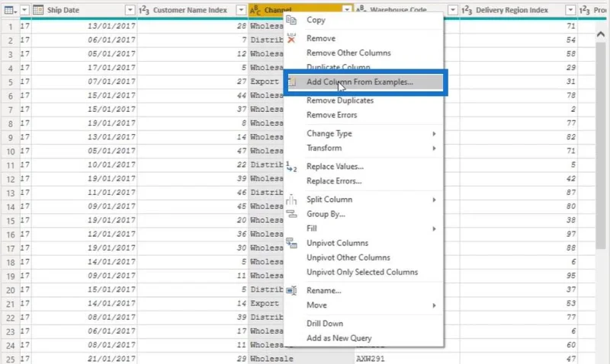Click the Wholesale cell in row 25
The image size is (610, 364).
(271, 359)
